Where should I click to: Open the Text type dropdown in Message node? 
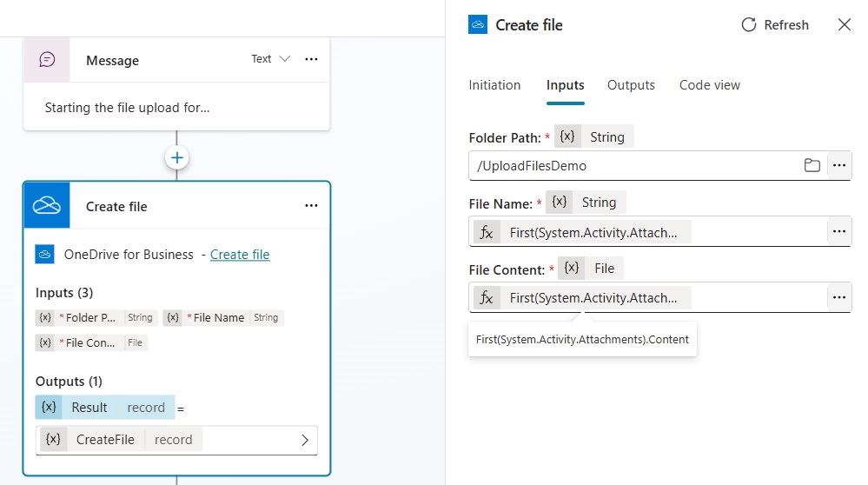click(271, 59)
